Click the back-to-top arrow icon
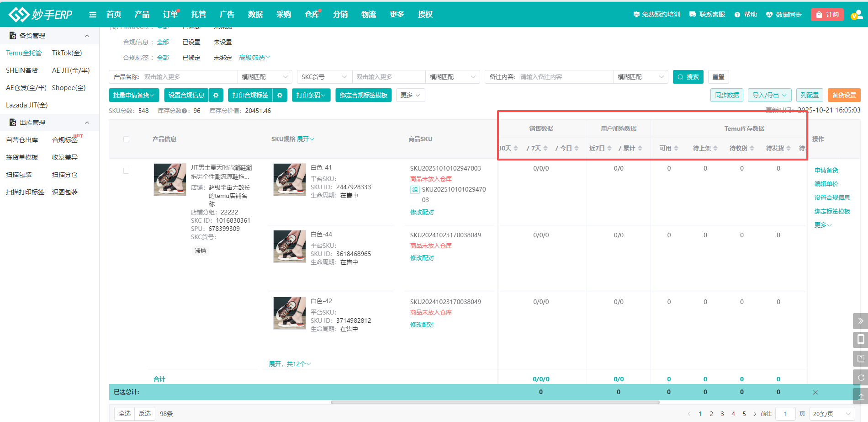The image size is (868, 422). 860,396
